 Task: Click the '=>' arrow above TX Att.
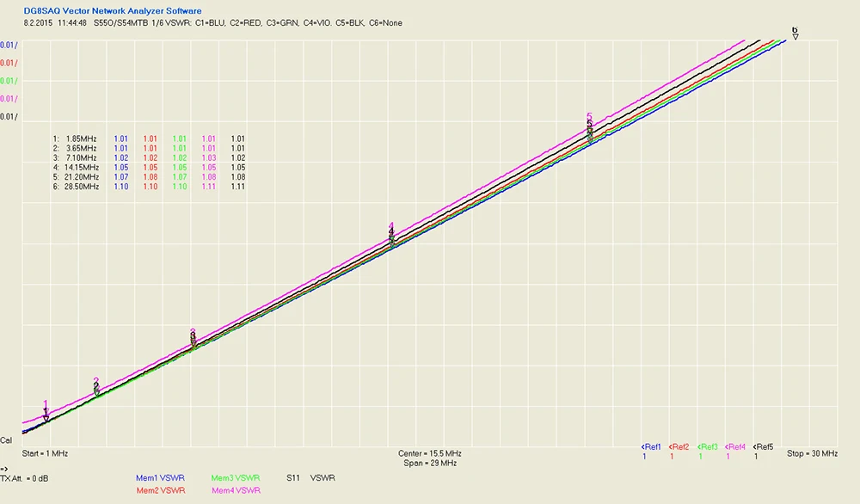pos(4,470)
